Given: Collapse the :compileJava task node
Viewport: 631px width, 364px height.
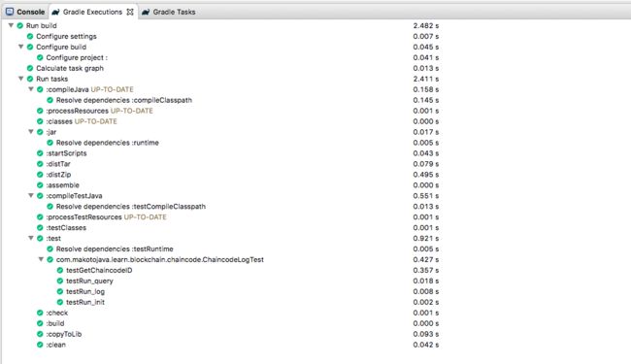Looking at the screenshot, I should [x=31, y=89].
